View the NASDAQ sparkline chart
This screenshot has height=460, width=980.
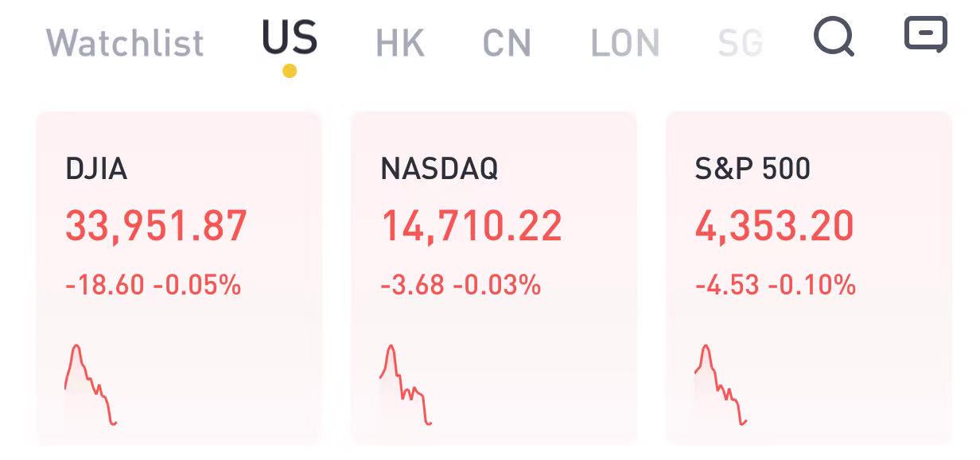tap(405, 384)
